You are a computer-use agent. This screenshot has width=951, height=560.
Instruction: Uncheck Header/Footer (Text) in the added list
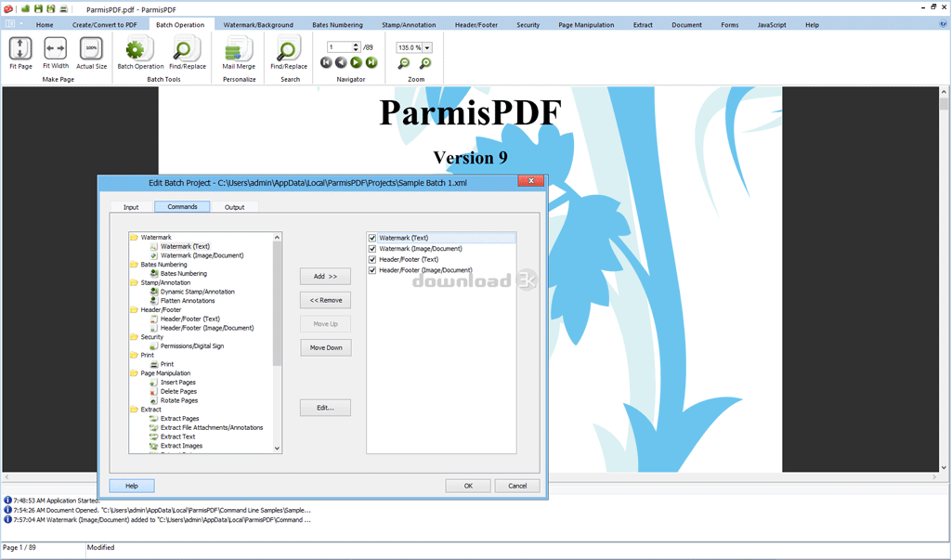pos(372,260)
